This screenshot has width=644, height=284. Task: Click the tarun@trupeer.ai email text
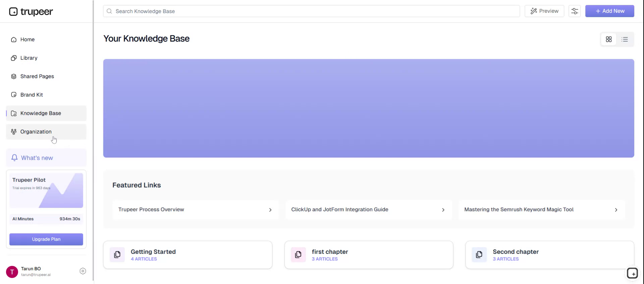[x=36, y=275]
